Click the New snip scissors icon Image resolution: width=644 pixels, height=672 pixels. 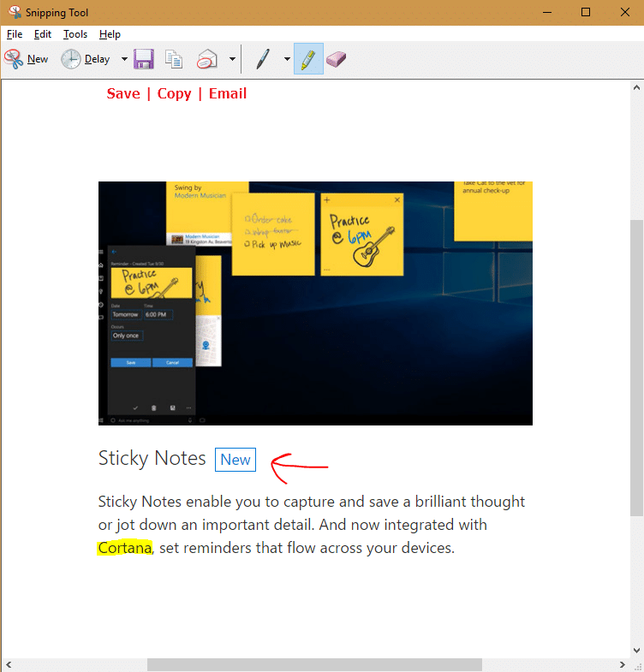point(14,59)
